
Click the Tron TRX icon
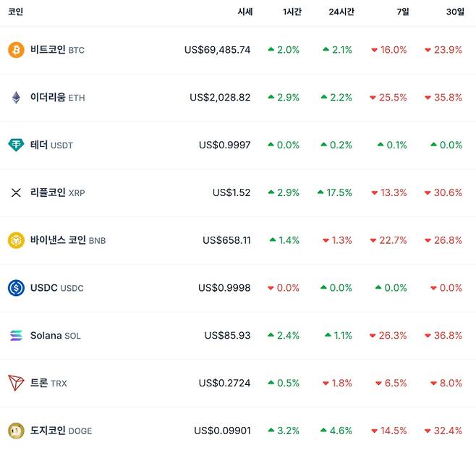[16, 383]
